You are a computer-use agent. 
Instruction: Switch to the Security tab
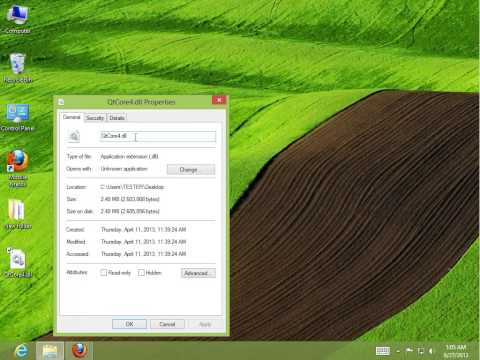95,118
